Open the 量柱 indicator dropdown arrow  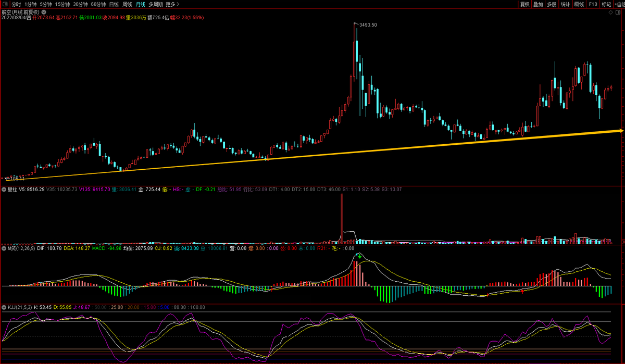pyautogui.click(x=4, y=190)
